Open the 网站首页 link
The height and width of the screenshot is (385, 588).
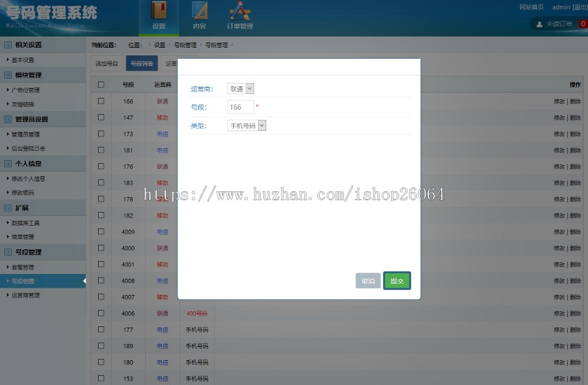pyautogui.click(x=531, y=7)
